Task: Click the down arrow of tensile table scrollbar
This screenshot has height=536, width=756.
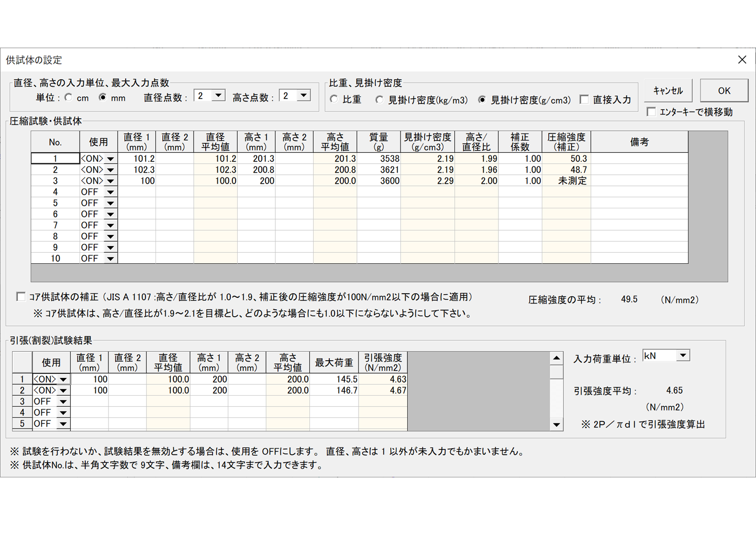Action: tap(556, 425)
